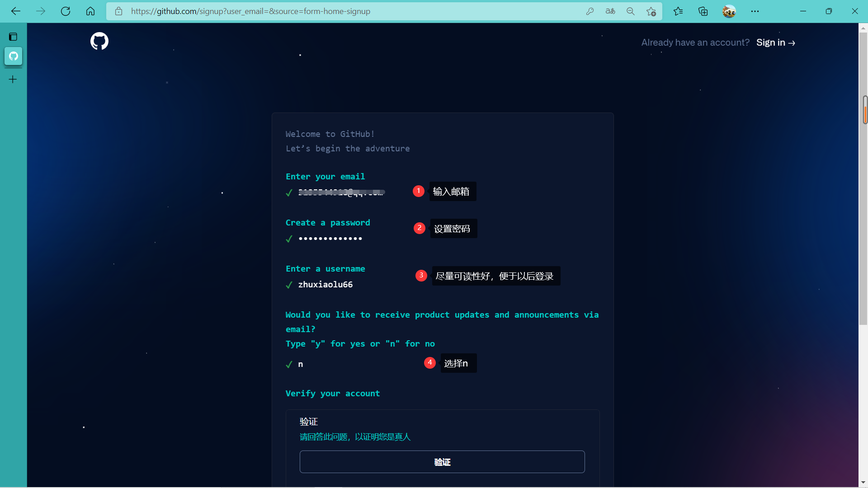The width and height of the screenshot is (868, 488).
Task: Reload the GitHub signup page
Action: point(66,11)
